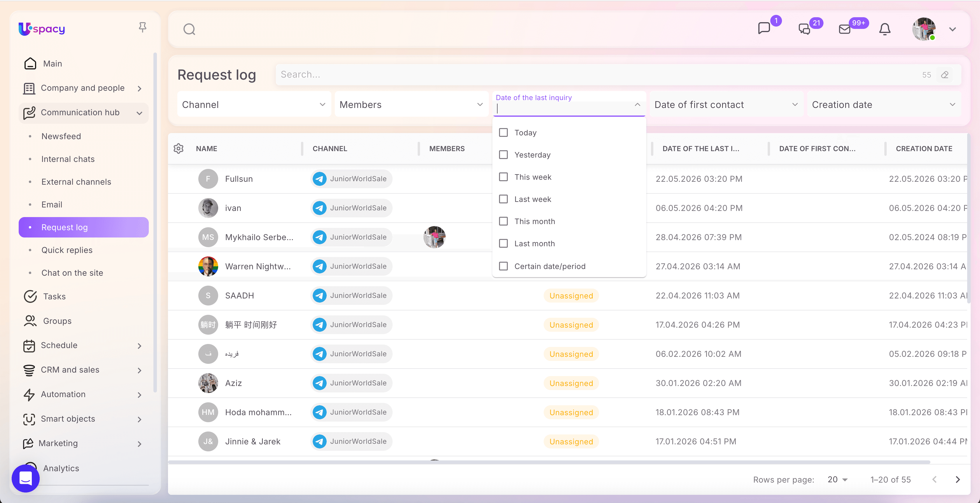Click member avatar in Mykhailo Serbe row
The image size is (980, 503).
(x=435, y=237)
